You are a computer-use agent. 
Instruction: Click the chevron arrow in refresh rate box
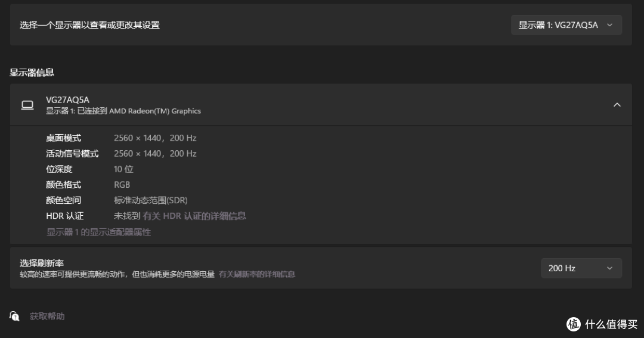(x=609, y=268)
